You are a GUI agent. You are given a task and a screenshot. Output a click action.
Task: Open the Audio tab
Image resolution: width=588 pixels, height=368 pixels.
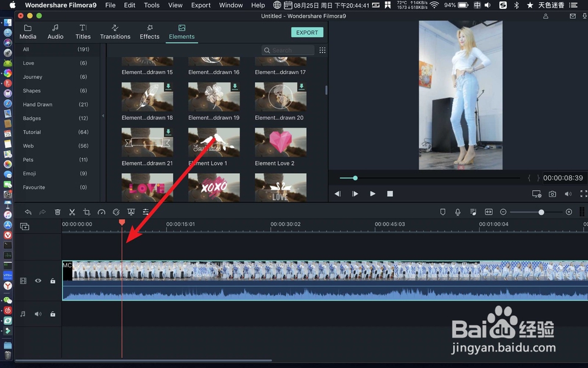pos(55,32)
